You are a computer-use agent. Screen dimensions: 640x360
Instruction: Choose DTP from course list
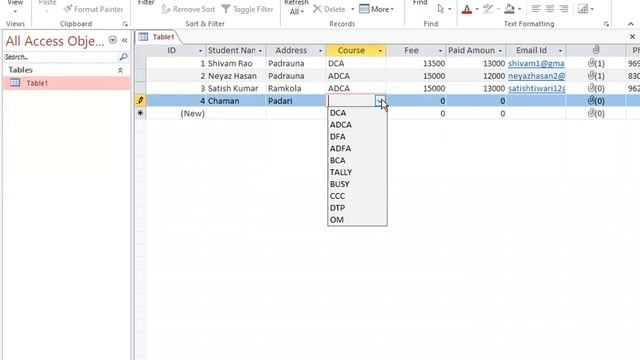(x=357, y=208)
